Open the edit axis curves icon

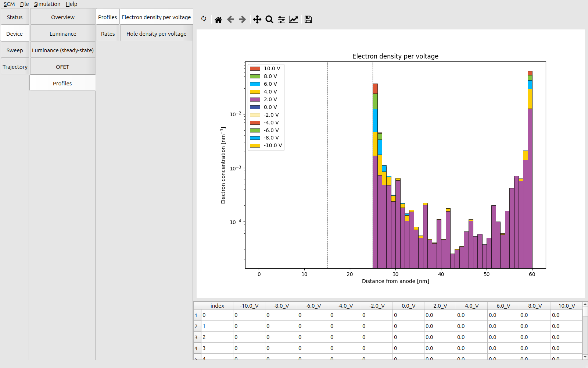point(294,20)
